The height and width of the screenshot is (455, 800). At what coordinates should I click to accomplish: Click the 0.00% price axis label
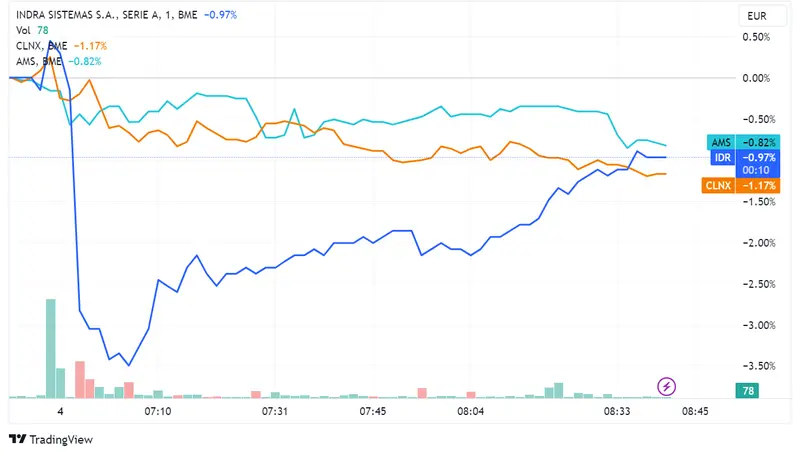tap(755, 78)
